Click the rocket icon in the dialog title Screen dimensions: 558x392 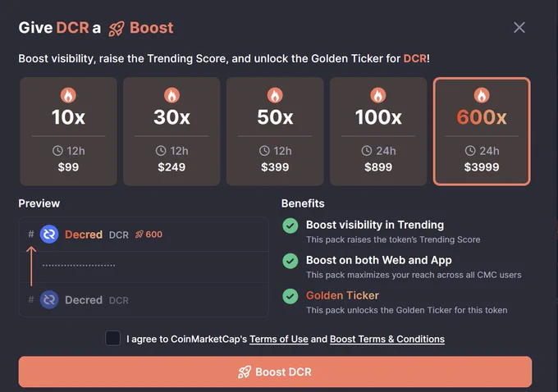click(117, 29)
